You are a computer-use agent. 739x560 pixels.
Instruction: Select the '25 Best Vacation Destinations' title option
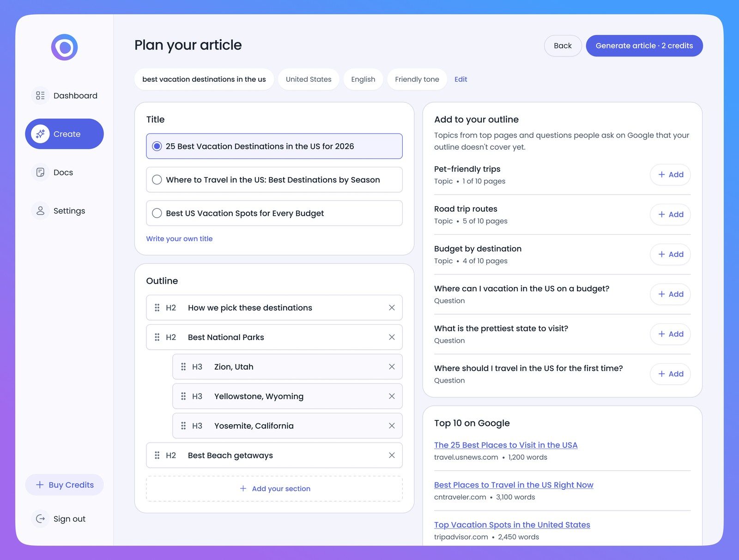pos(274,146)
